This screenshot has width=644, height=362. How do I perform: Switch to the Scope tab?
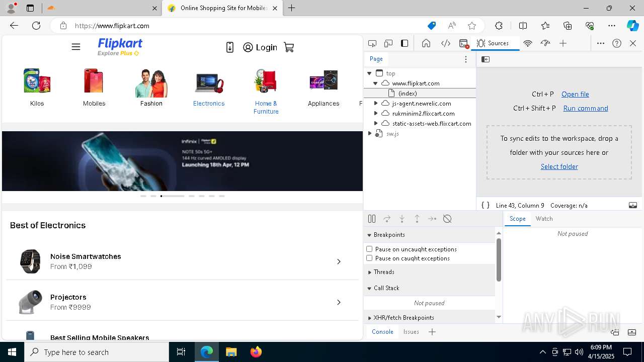tap(517, 219)
